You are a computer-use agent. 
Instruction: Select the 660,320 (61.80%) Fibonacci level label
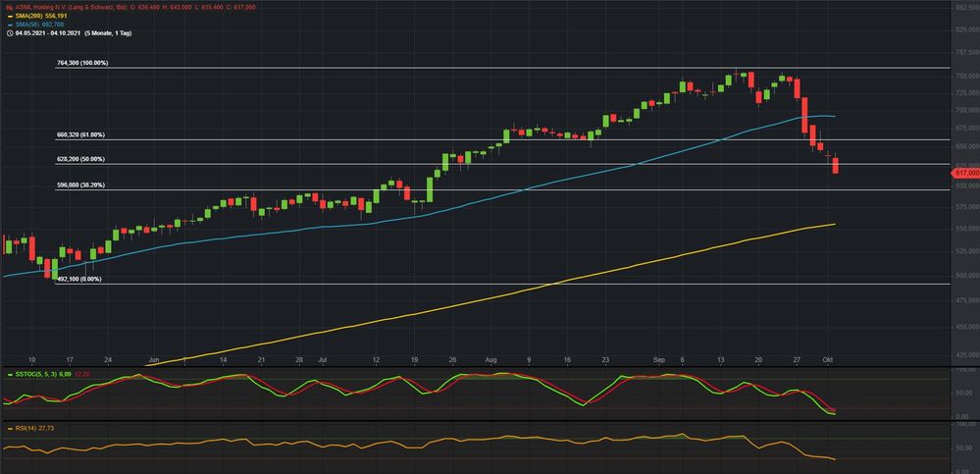pos(79,134)
